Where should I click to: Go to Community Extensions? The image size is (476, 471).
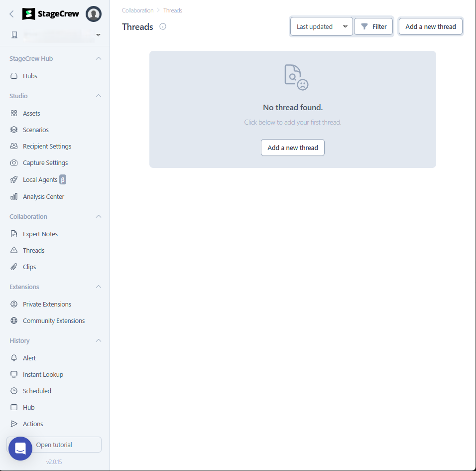pyautogui.click(x=53, y=321)
